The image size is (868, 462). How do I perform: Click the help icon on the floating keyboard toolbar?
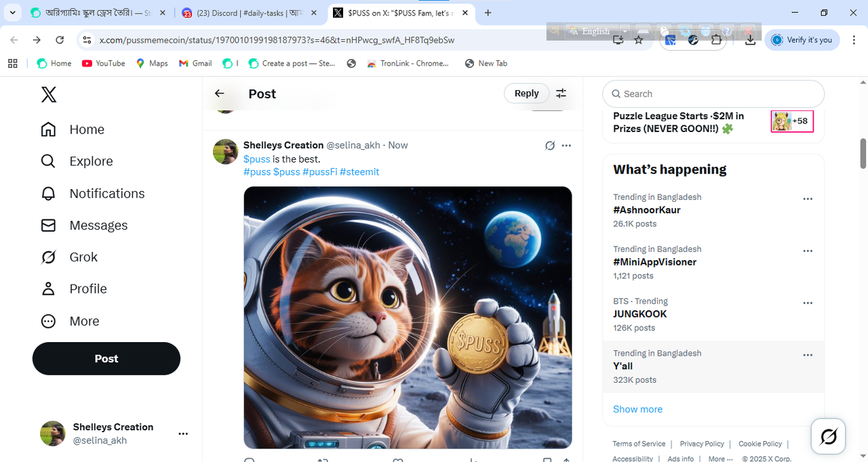[x=726, y=31]
